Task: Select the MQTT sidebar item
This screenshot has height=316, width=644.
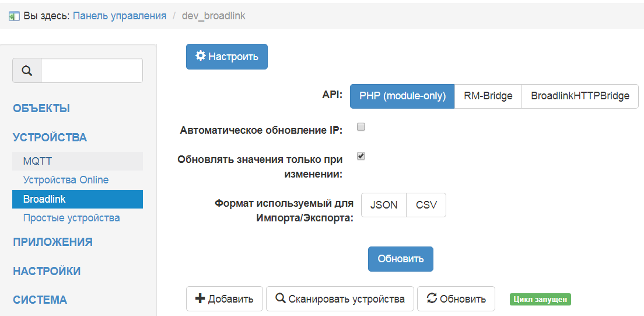Action: (x=78, y=161)
